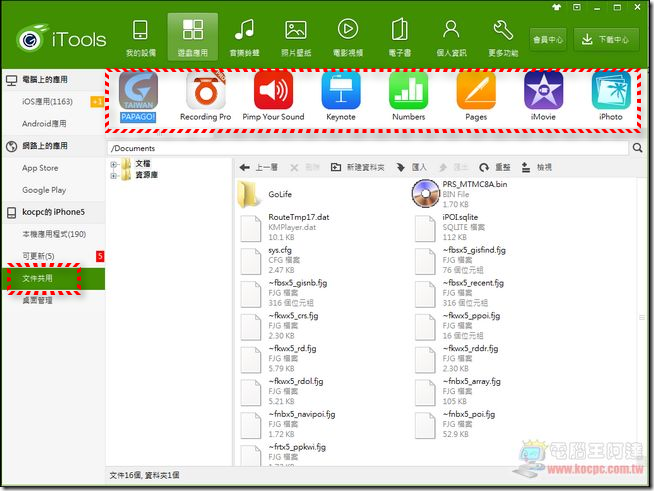Select the ~fnbx5_array.fjg file

tap(458, 392)
